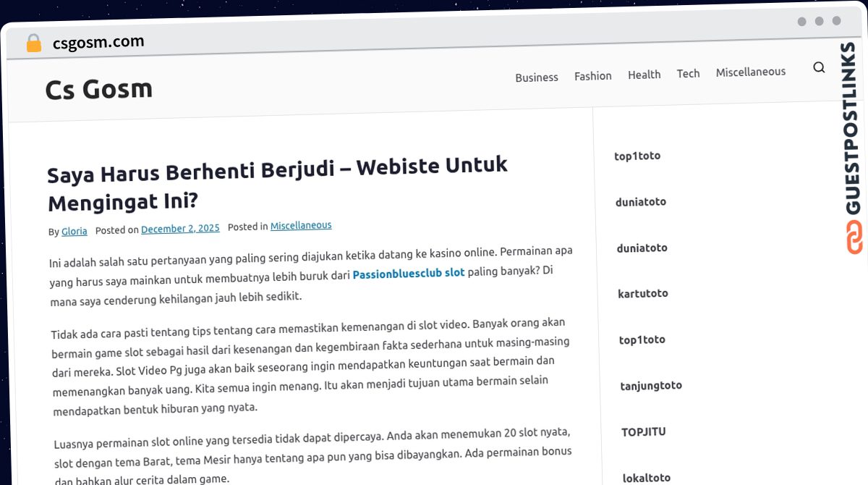This screenshot has width=868, height=485.
Task: Click the padlock icon beside the URL
Action: [33, 43]
